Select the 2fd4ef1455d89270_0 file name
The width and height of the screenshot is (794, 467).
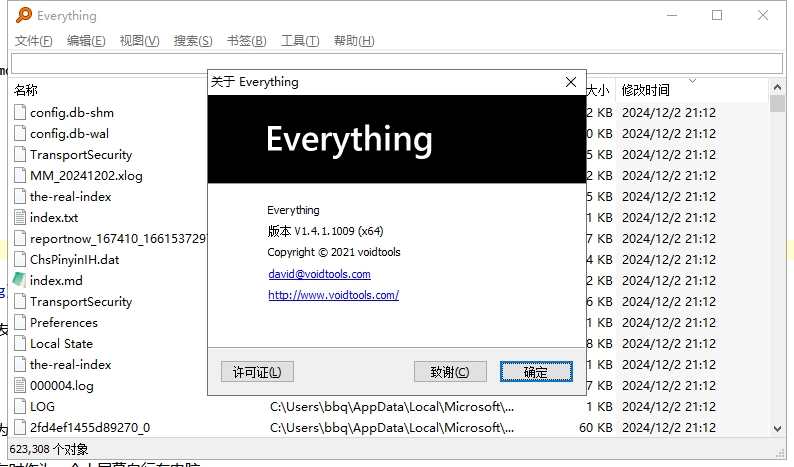(90, 428)
